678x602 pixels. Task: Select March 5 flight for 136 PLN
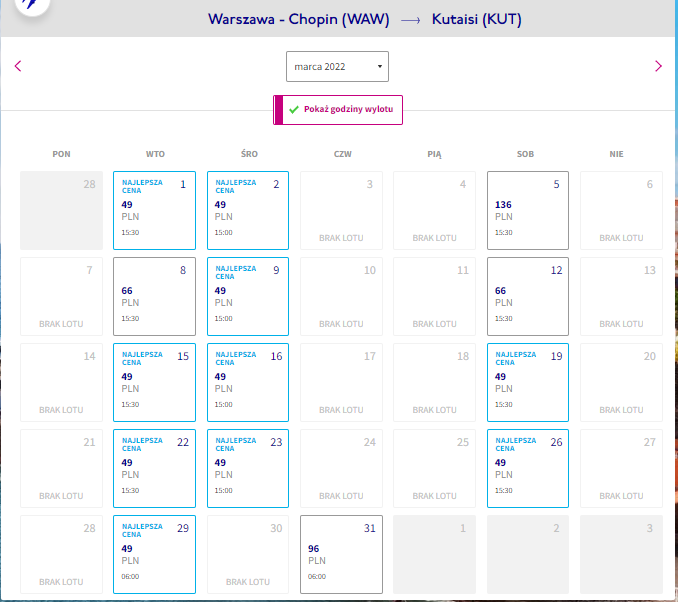tap(528, 211)
